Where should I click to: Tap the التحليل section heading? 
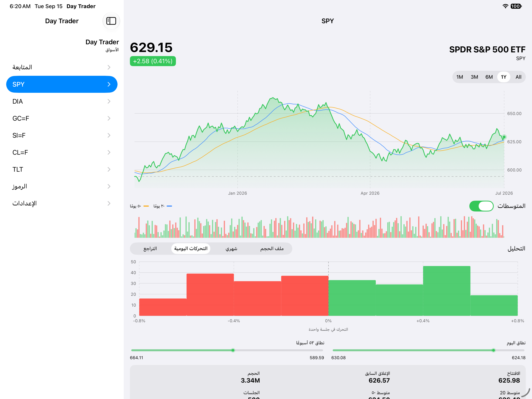click(516, 248)
